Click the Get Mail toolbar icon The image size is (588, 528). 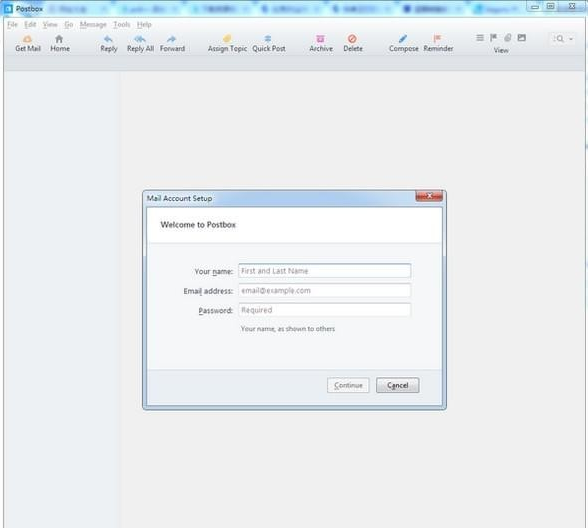click(x=28, y=44)
